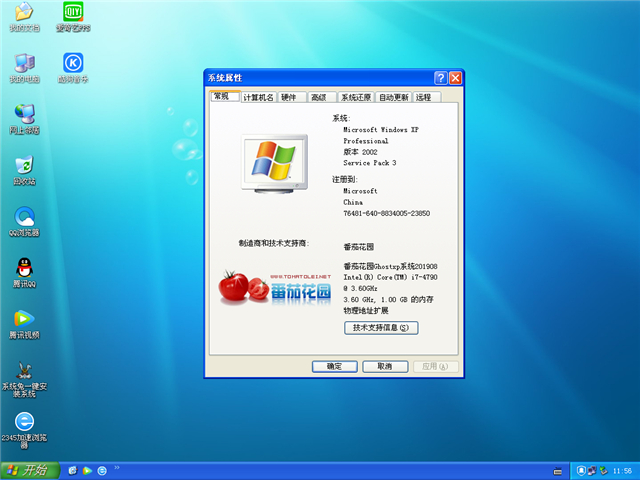
Task: Click the safely remove hardware tray icon
Action: 603,471
